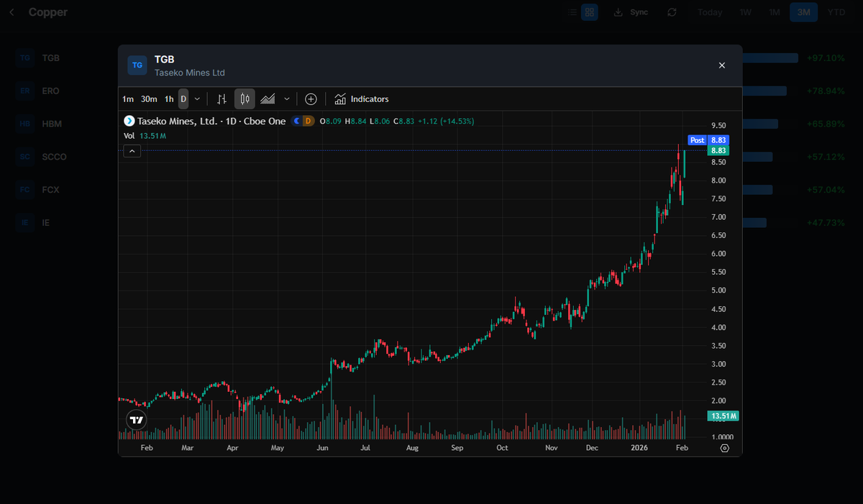Open the IE row in background list
This screenshot has height=504, width=863.
pyautogui.click(x=431, y=223)
